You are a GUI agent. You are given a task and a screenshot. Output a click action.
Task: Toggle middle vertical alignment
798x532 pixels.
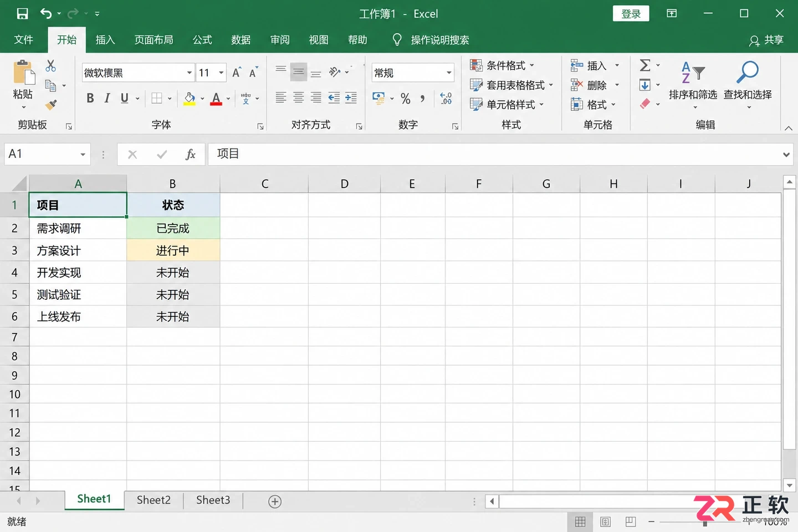tap(299, 72)
